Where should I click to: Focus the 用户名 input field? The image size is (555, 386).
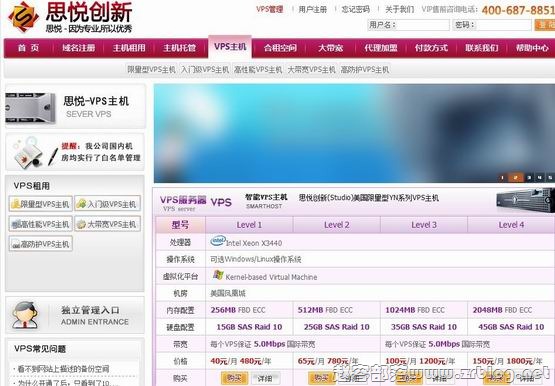point(423,25)
